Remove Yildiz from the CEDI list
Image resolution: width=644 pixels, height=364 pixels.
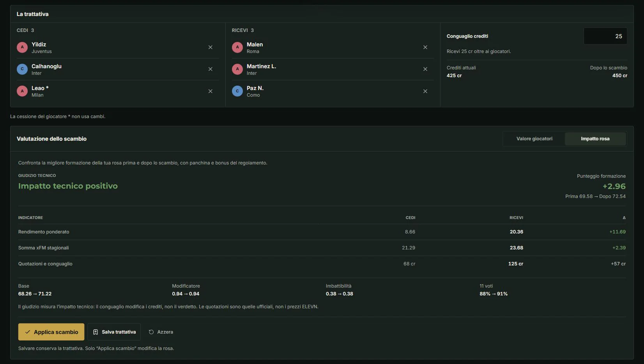210,47
